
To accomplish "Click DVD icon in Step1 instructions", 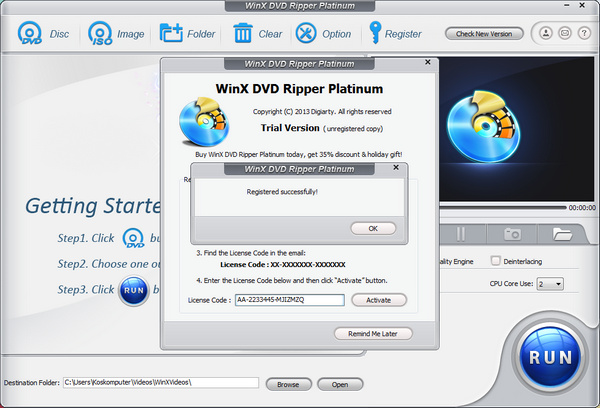I will point(133,238).
